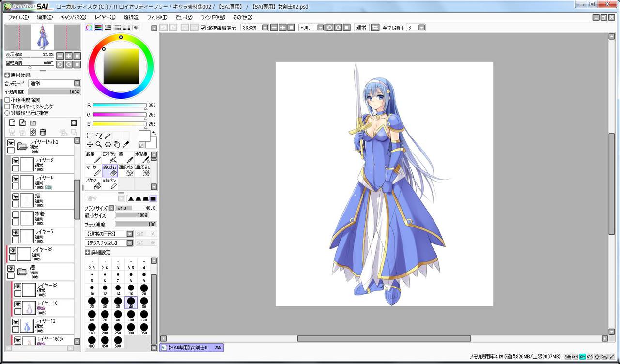Screen dimensions: 620x364
Task: Create a new normal layer
Action: point(13,123)
